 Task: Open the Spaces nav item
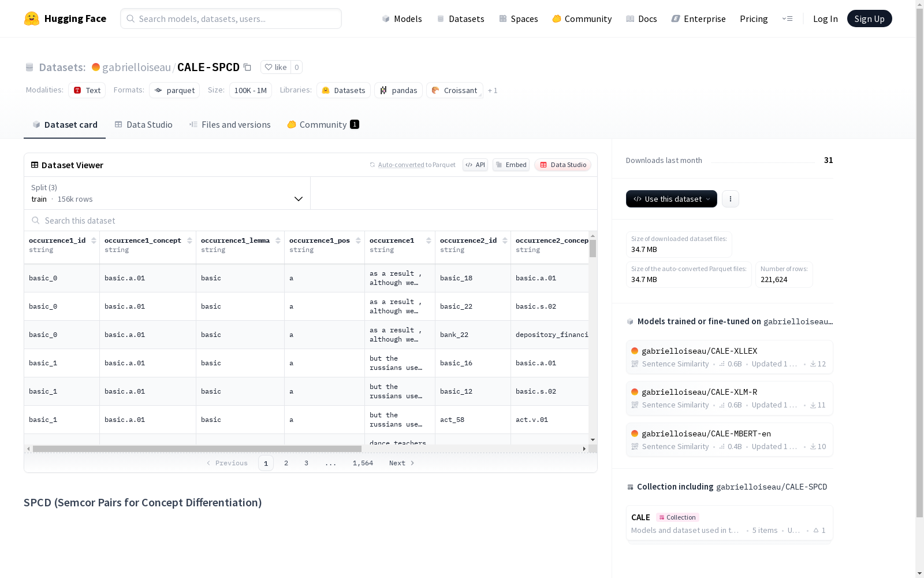(519, 18)
